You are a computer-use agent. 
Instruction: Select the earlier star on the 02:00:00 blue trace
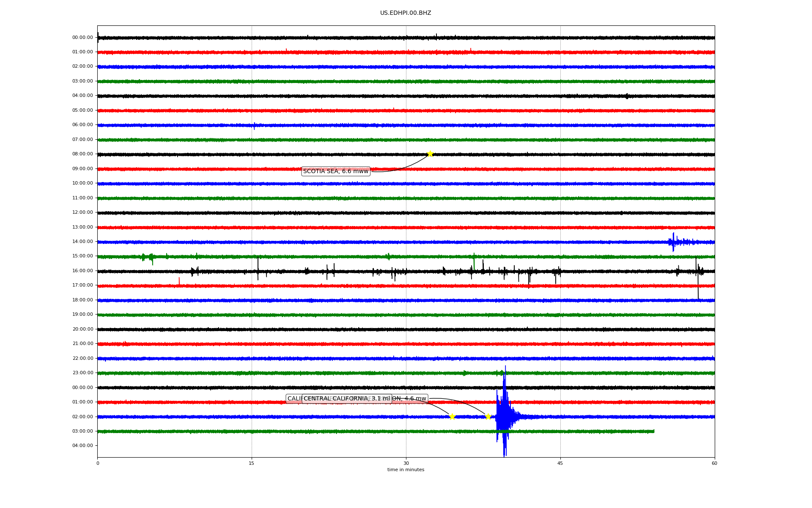(x=452, y=417)
